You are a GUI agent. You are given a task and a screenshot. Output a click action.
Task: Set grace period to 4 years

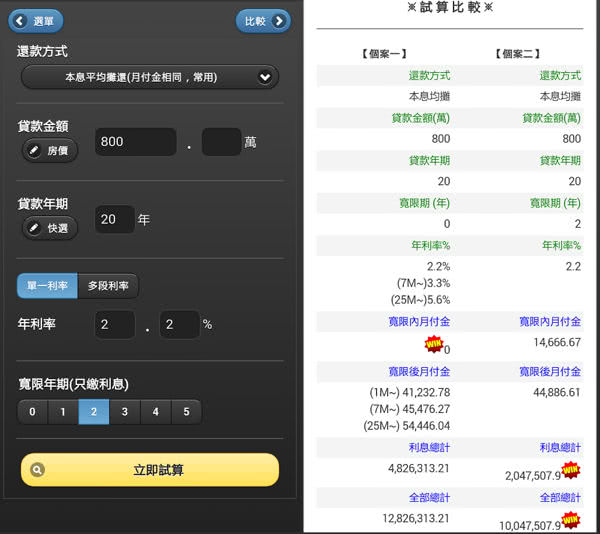coord(156,412)
